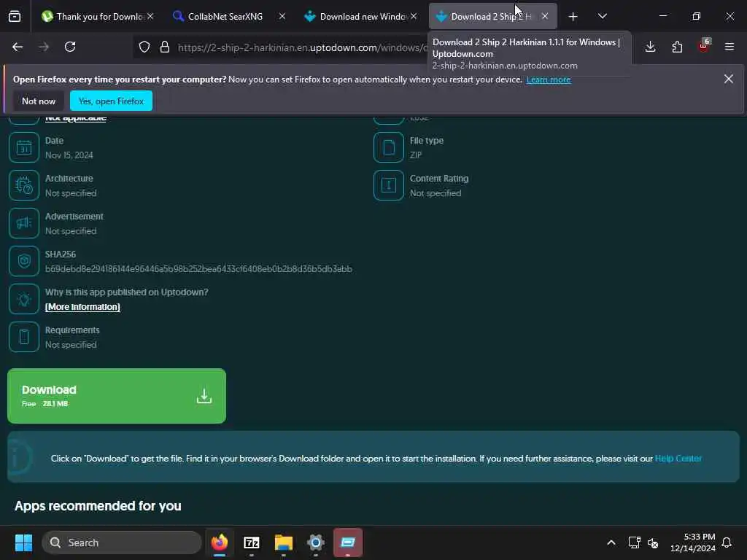Reload the current page
Image resolution: width=747 pixels, height=560 pixels.
pos(70,47)
